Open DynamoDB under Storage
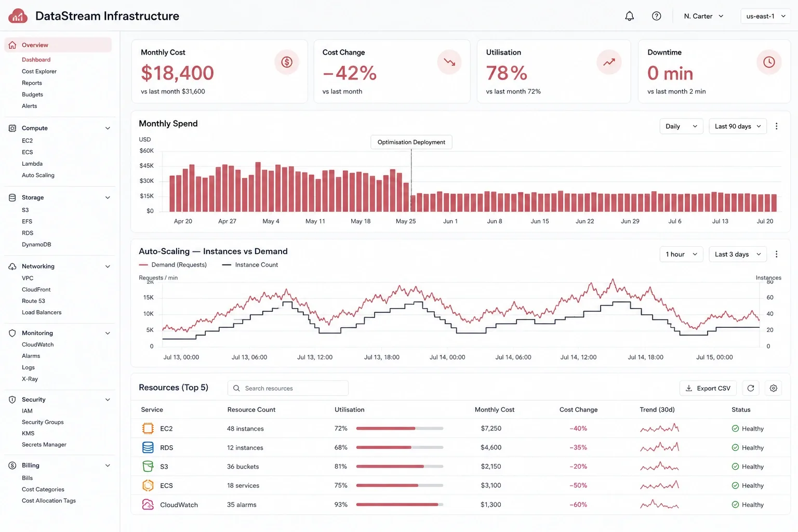The width and height of the screenshot is (798, 532). [36, 244]
